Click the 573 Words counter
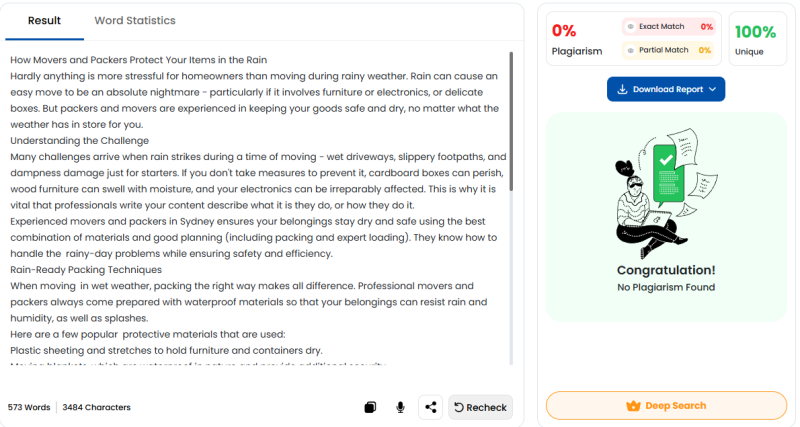 tap(29, 407)
